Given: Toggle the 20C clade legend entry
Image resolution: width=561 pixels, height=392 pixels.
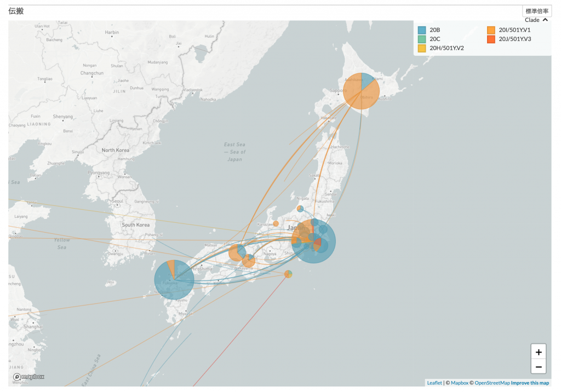Looking at the screenshot, I should click(x=435, y=39).
